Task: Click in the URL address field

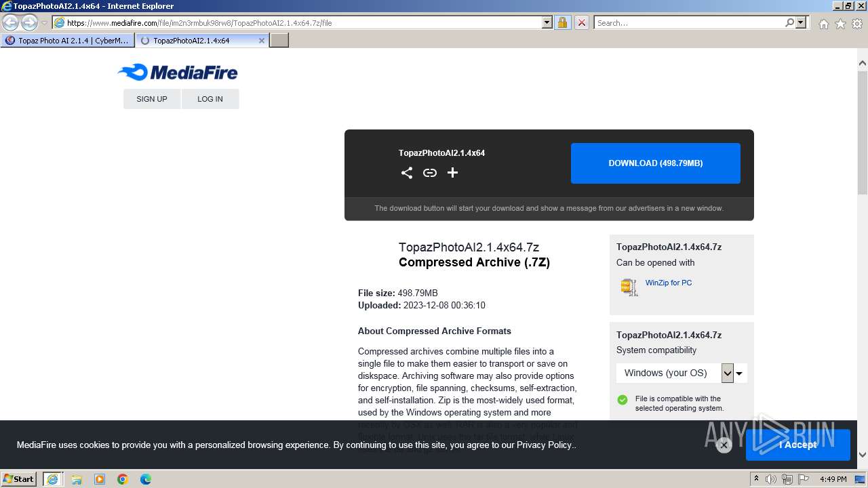Action: point(303,22)
